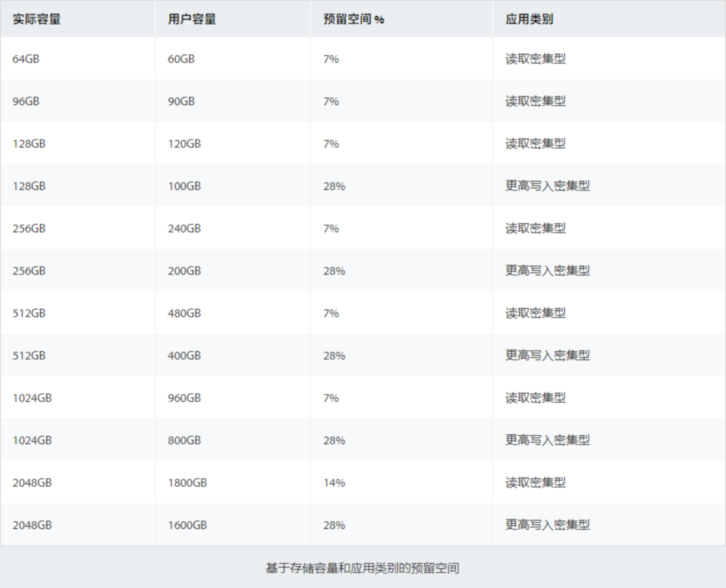The height and width of the screenshot is (588, 726).
Task: Select the 100GB user capacity cell
Action: tap(180, 186)
